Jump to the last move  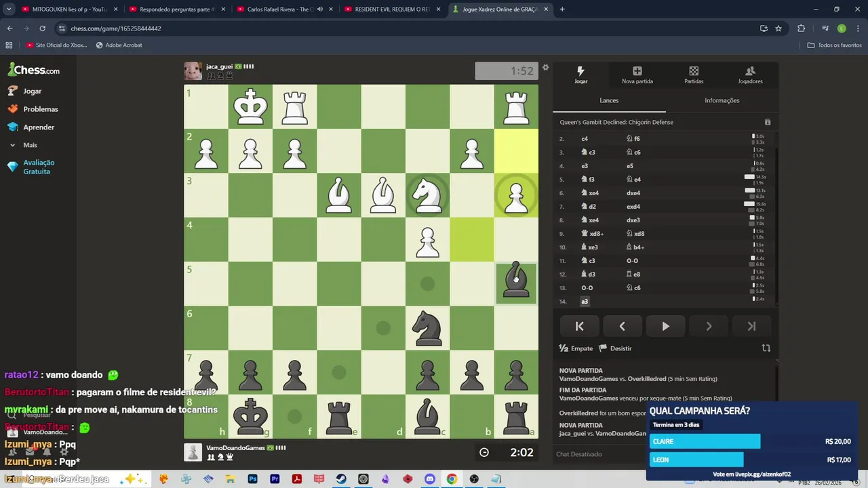(x=751, y=326)
